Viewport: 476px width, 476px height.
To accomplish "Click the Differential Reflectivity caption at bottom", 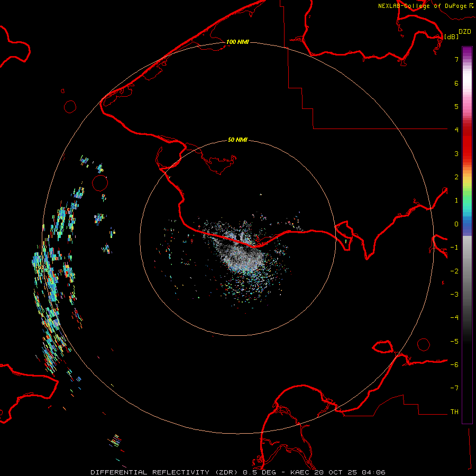I will pyautogui.click(x=238, y=472).
